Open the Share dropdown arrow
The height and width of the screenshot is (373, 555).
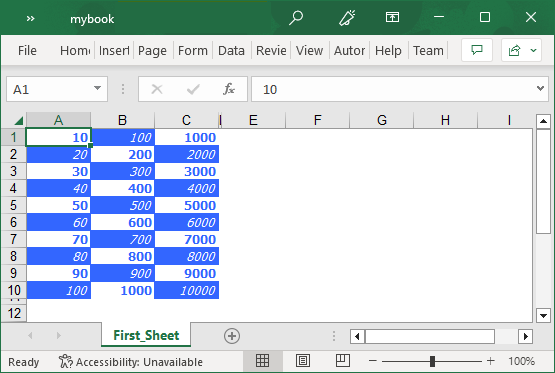click(x=533, y=51)
